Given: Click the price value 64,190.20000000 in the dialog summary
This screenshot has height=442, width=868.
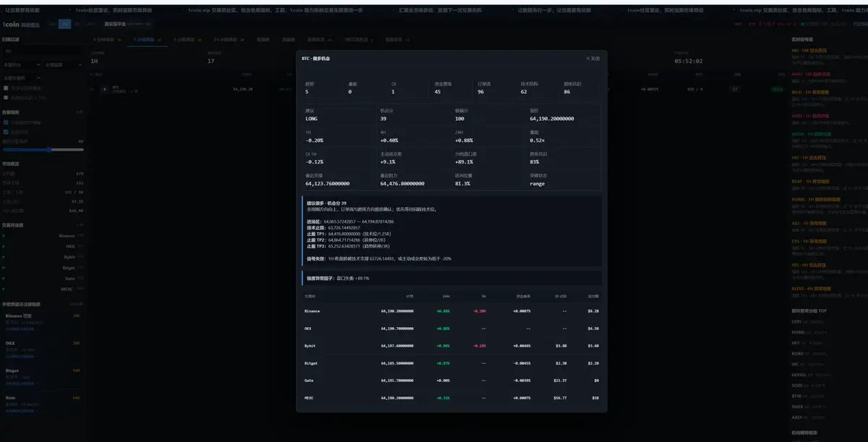Looking at the screenshot, I should click(551, 119).
